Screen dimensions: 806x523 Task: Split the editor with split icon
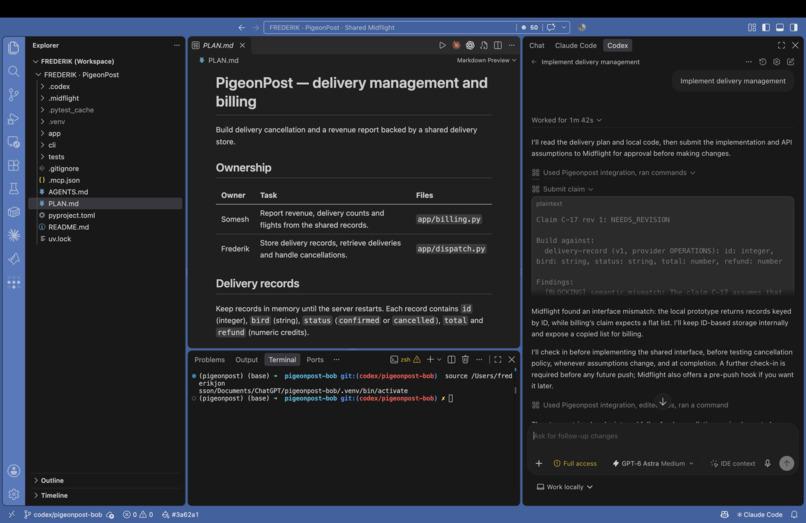(498, 45)
